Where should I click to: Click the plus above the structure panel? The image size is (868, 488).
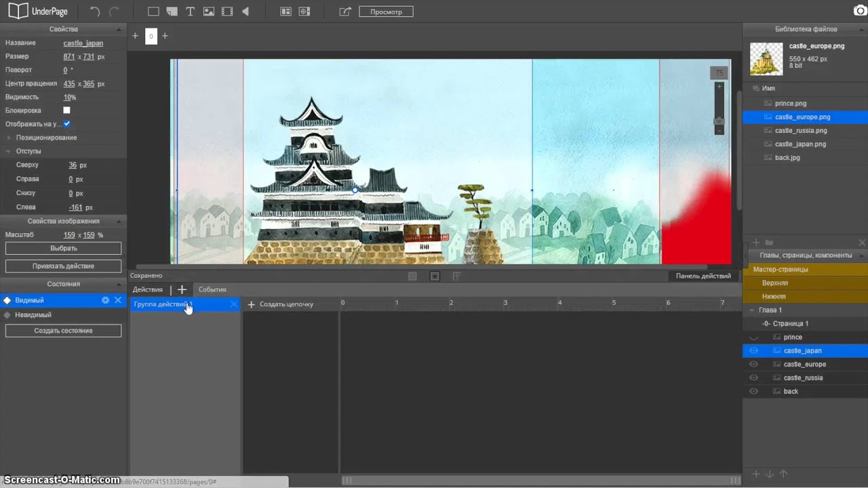tap(756, 242)
